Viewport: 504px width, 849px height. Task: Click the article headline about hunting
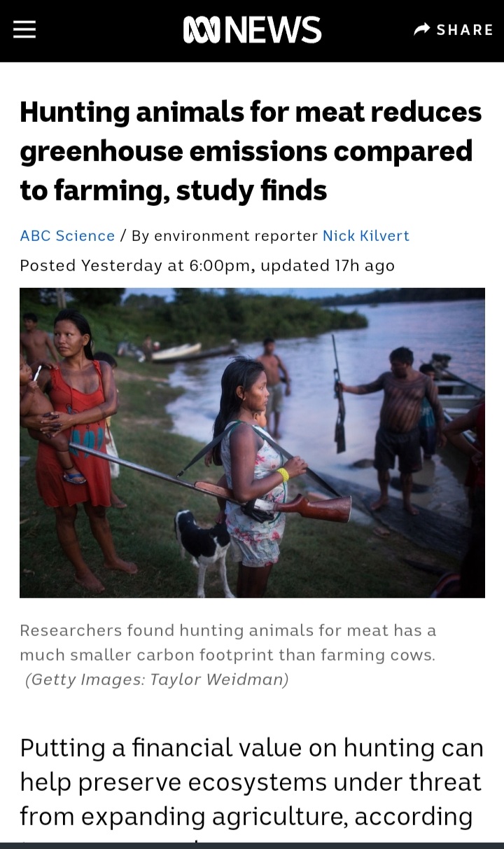[x=251, y=151]
